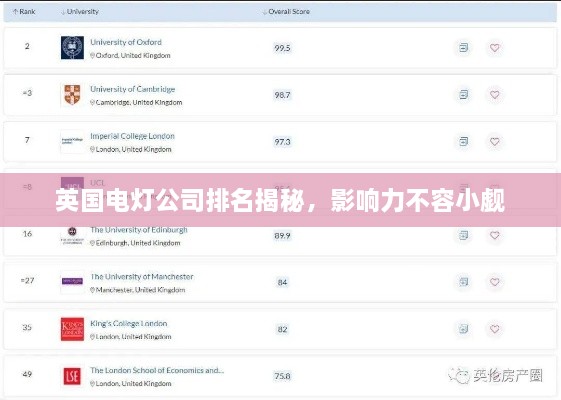The height and width of the screenshot is (400, 561).
Task: Click rank 2 in the Oxford row
Action: 27,46
